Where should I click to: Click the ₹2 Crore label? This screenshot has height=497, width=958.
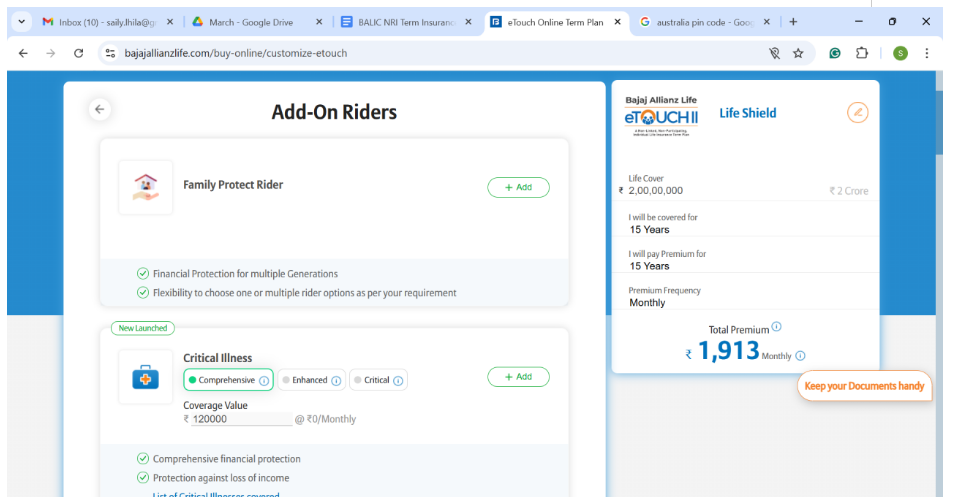pos(849,191)
